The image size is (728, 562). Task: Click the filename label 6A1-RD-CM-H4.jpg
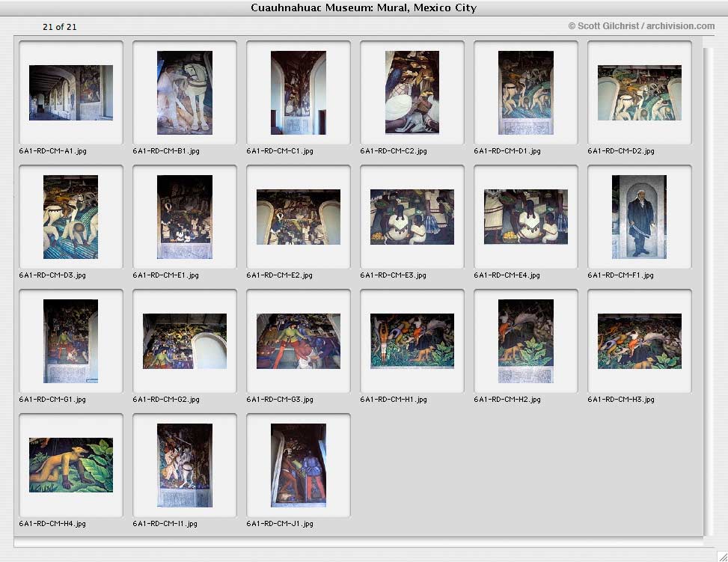(x=52, y=523)
